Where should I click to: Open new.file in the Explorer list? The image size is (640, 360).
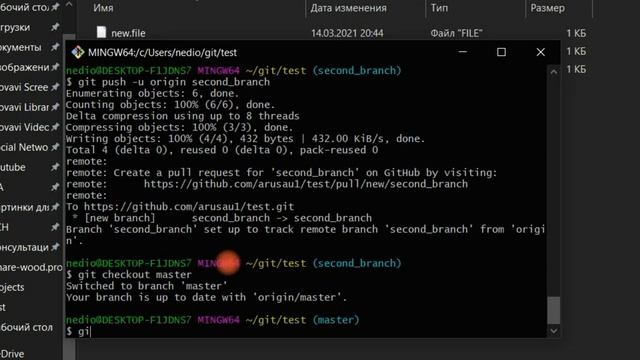(128, 33)
